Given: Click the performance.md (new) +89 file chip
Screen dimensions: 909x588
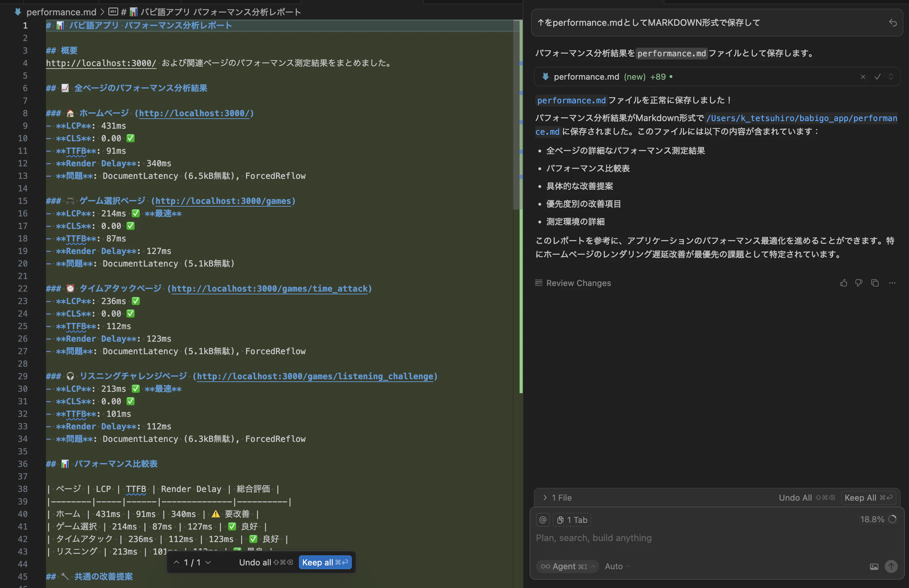Looking at the screenshot, I should coord(717,77).
